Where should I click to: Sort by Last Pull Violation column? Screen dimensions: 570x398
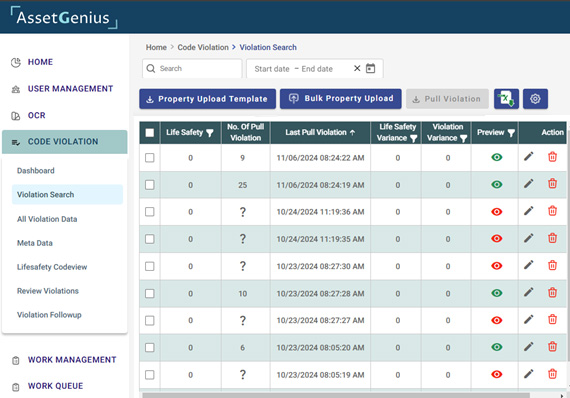[x=320, y=132]
